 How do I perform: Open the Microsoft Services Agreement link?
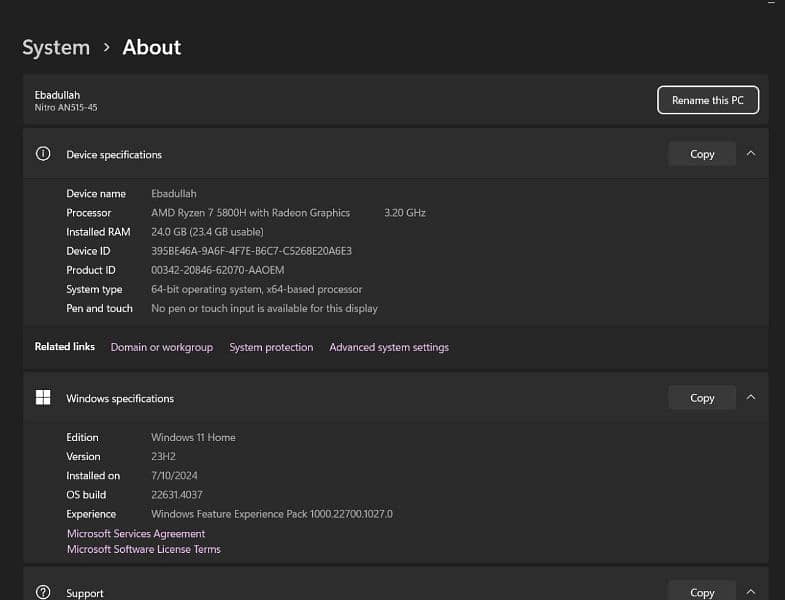(x=136, y=534)
